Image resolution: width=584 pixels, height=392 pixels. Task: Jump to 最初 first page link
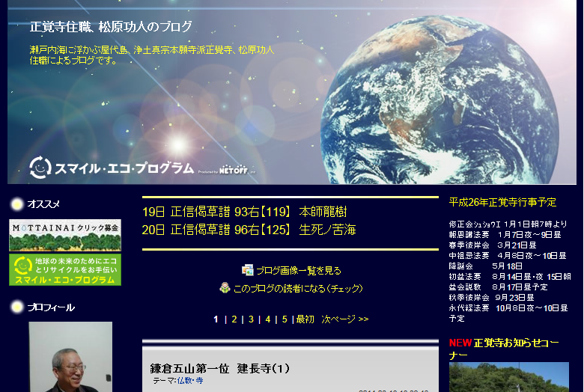pyautogui.click(x=305, y=319)
